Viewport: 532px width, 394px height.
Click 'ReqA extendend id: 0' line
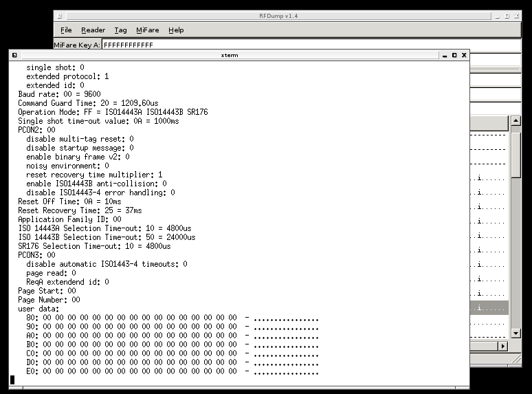click(67, 282)
